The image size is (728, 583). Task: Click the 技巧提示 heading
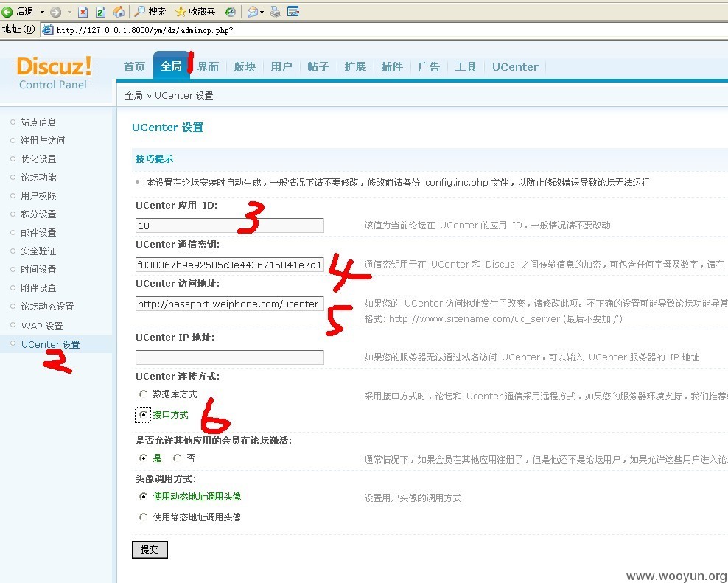coord(154,159)
